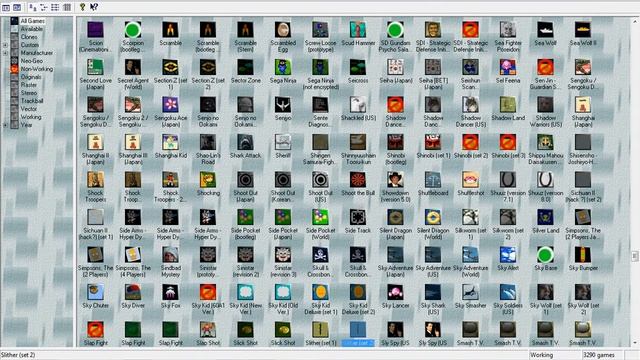Select the Sky Base game icon
Screen dimensions: 640x360
pos(545,255)
